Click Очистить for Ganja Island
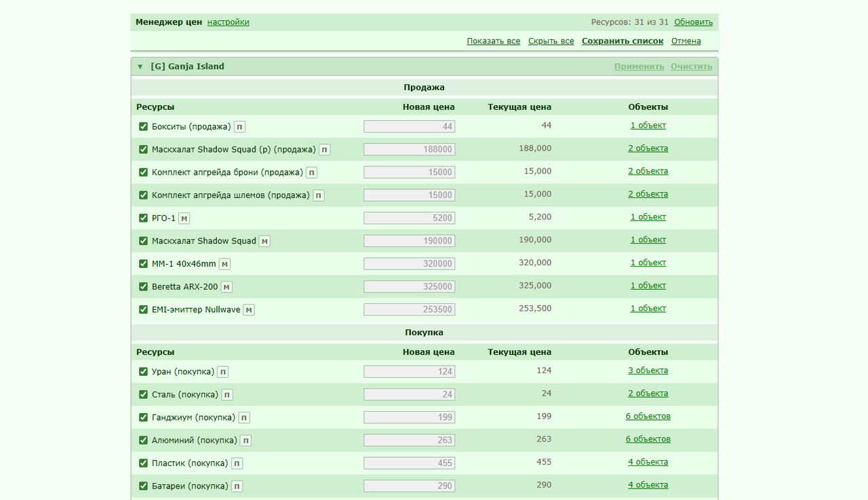 692,66
